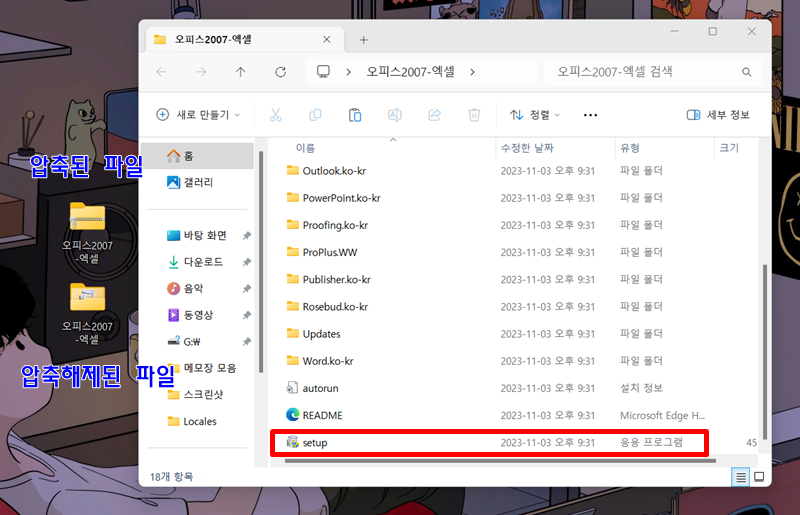Unpin 바탕 화면 using its pin icon

point(246,235)
